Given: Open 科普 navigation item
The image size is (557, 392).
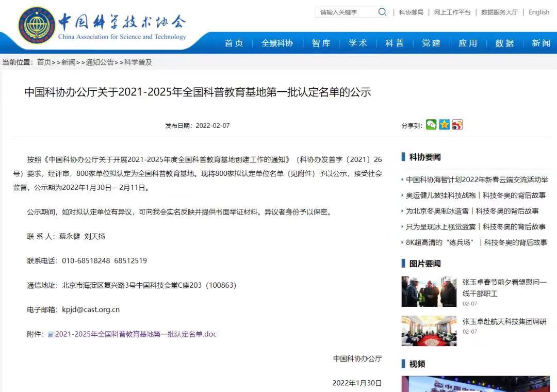Looking at the screenshot, I should pos(395,43).
